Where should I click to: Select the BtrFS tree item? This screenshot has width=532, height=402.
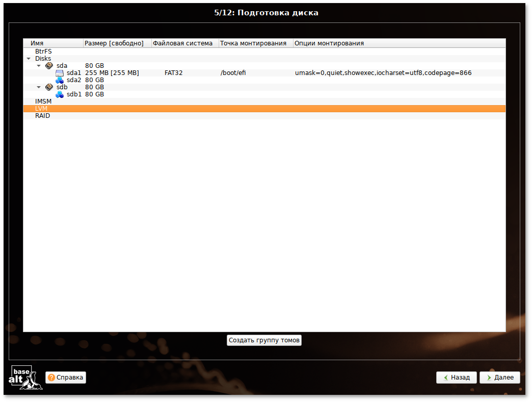pyautogui.click(x=43, y=52)
